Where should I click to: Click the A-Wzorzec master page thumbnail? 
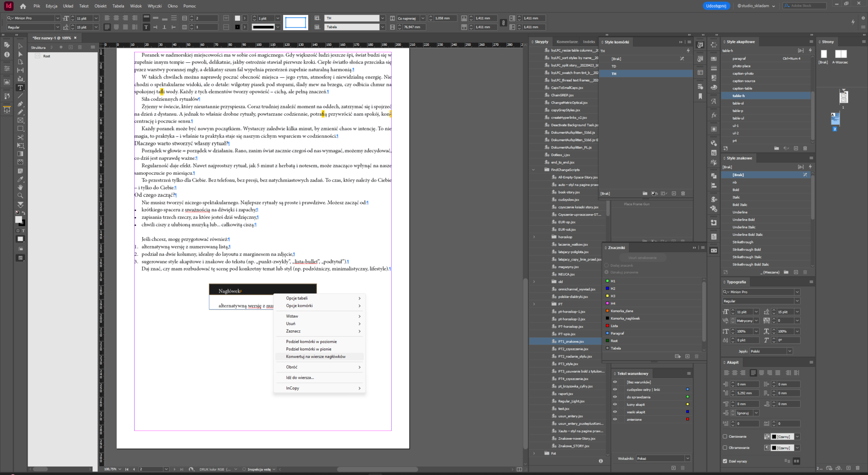[x=841, y=54]
